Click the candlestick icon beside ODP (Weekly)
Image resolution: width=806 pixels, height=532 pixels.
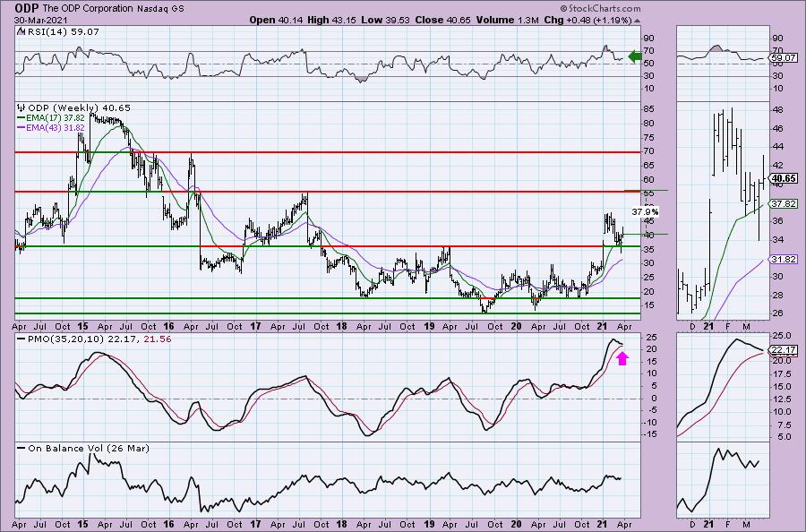[21, 108]
